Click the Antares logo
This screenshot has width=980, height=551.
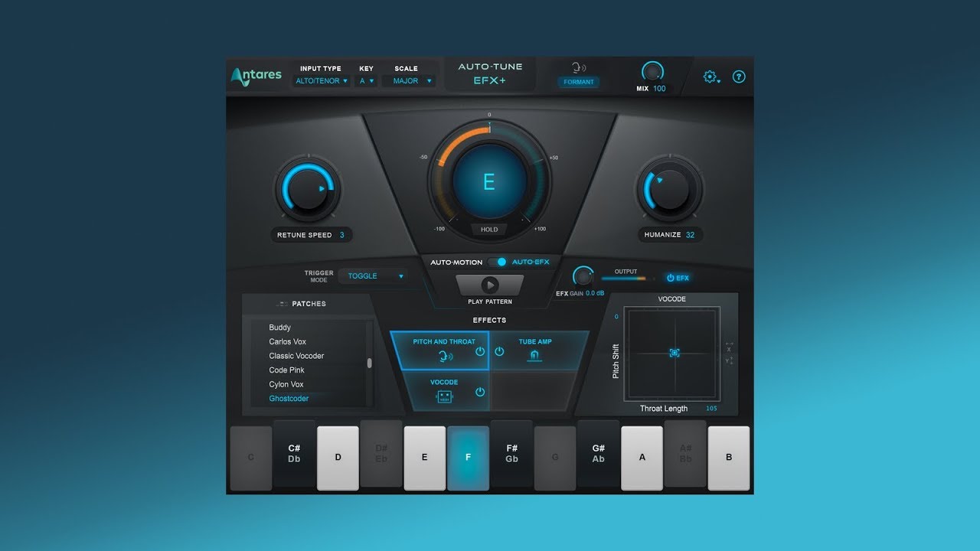tap(255, 74)
